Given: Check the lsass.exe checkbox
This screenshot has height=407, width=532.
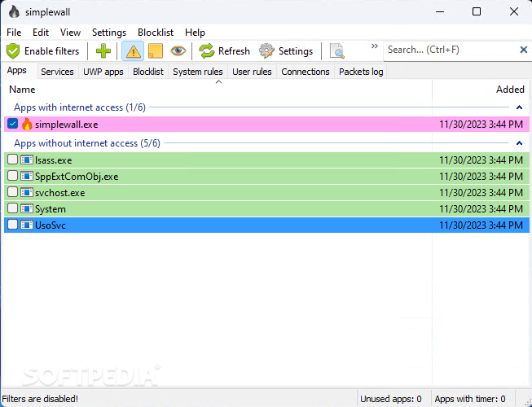Looking at the screenshot, I should coord(12,160).
